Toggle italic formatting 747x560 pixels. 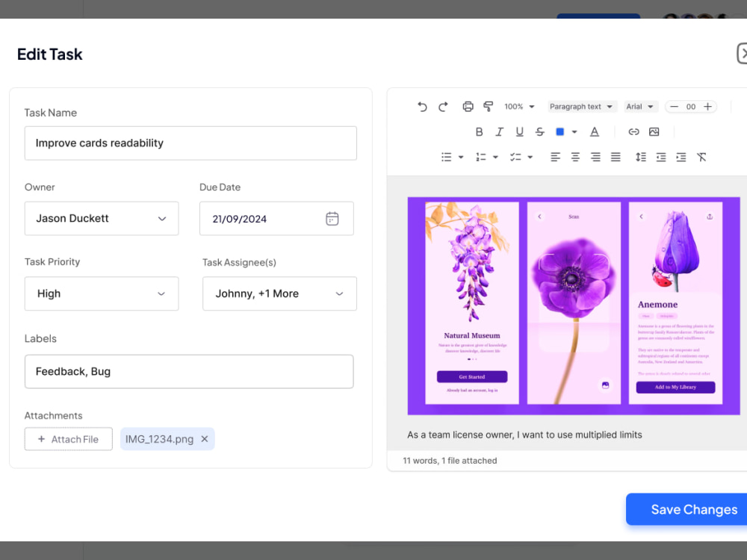[499, 132]
